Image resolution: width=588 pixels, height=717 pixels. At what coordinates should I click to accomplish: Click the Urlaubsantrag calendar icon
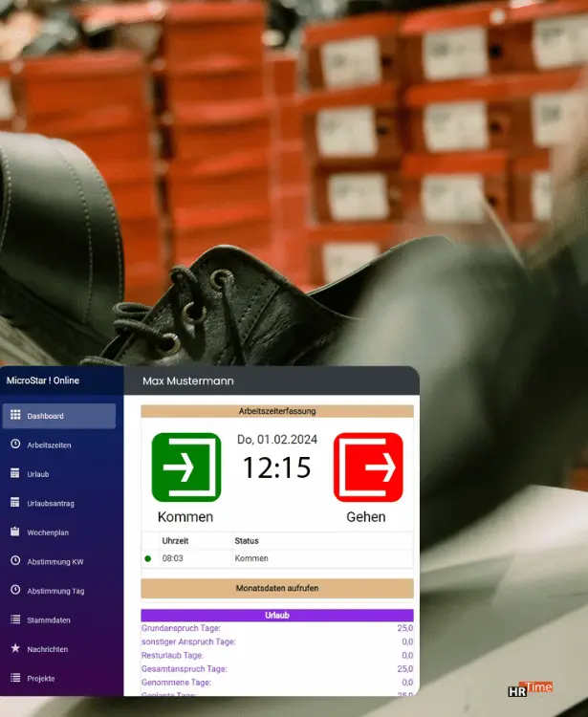tap(15, 503)
